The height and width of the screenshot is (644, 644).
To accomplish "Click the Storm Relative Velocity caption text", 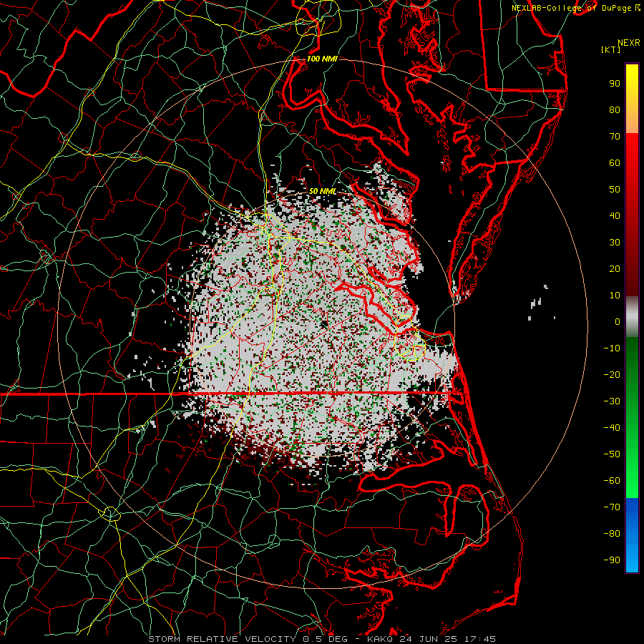I will click(322, 639).
